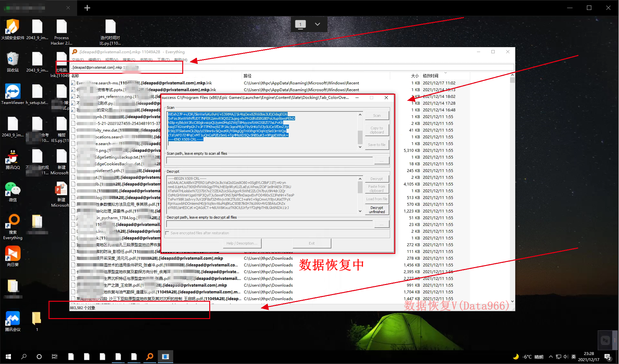Screen dimensions: 619x364
Task: Open Task View on taskbar
Action: (55, 356)
